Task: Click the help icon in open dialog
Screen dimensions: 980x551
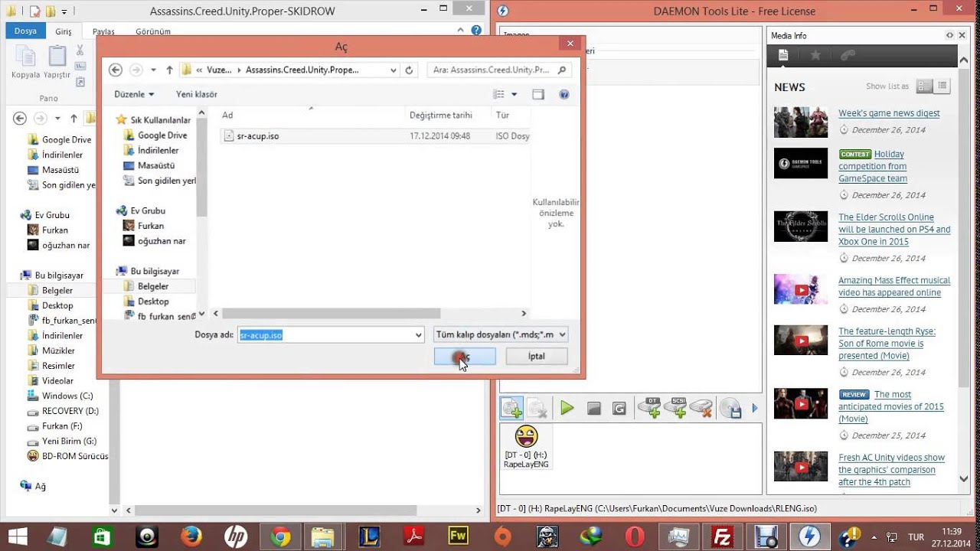Action: point(564,94)
